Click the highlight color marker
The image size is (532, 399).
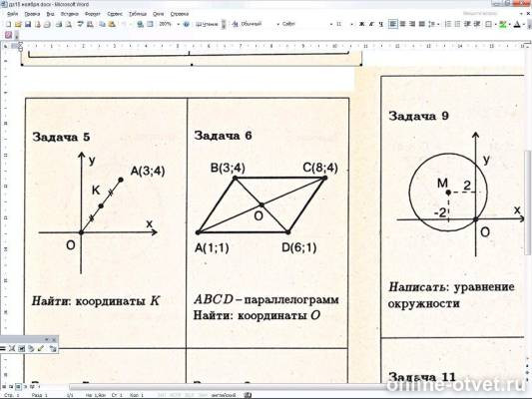(503, 24)
